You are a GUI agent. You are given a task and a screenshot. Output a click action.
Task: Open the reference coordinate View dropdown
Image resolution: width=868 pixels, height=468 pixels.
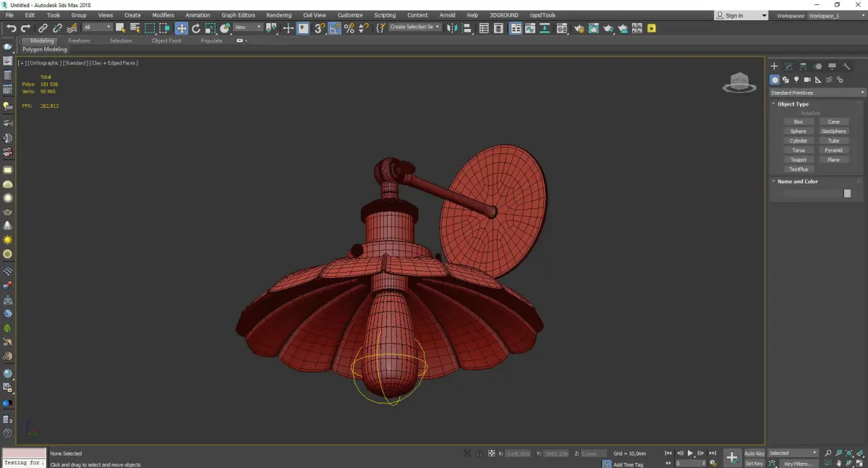point(247,27)
